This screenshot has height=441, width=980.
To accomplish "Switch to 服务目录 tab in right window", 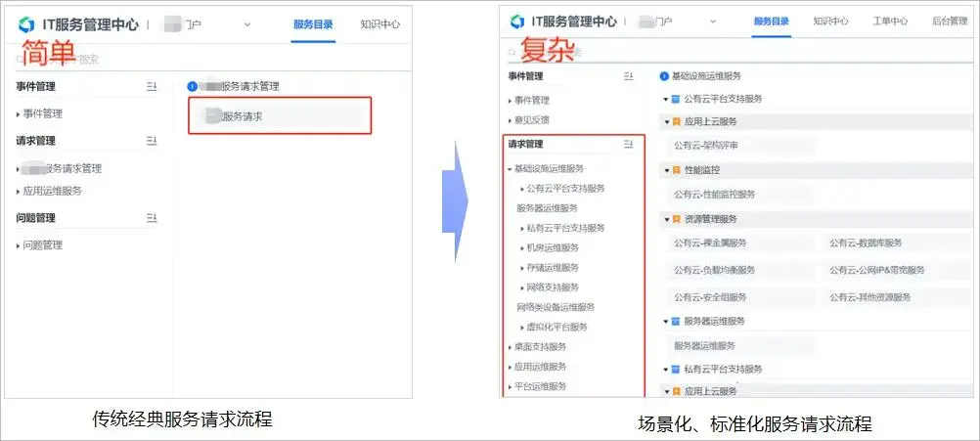I will (x=772, y=22).
